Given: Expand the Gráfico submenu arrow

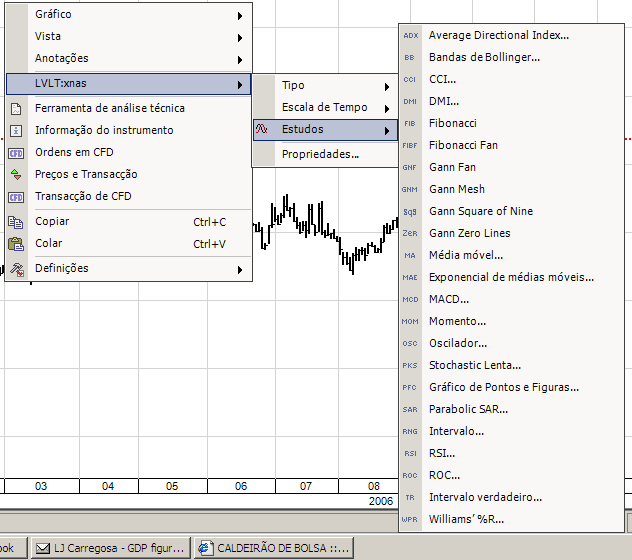Looking at the screenshot, I should click(x=240, y=16).
